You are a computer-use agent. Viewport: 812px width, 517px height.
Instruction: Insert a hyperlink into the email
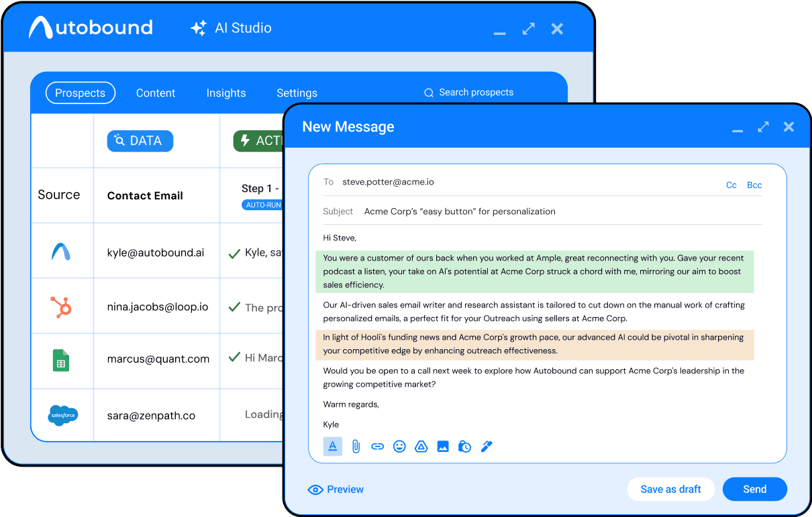pos(377,446)
